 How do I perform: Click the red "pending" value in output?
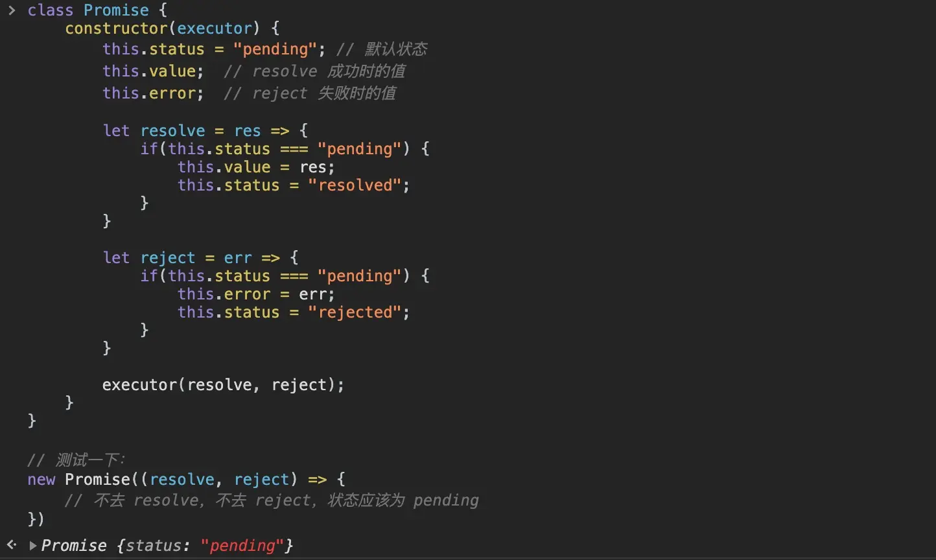[x=242, y=546]
